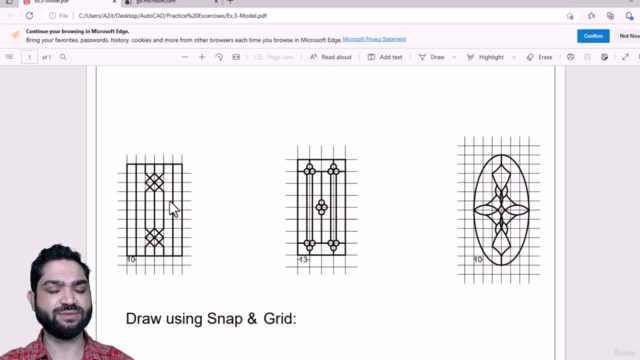Expand the Draw options dropdown arrow

tap(454, 57)
